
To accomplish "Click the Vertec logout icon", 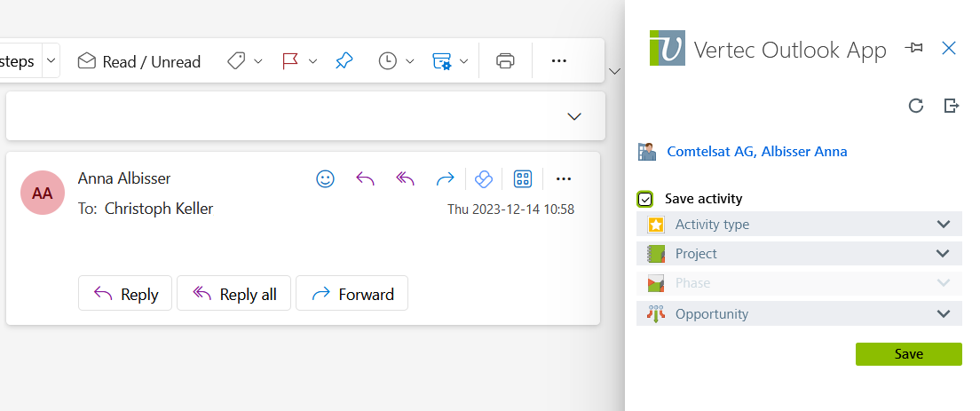I will coord(951,106).
